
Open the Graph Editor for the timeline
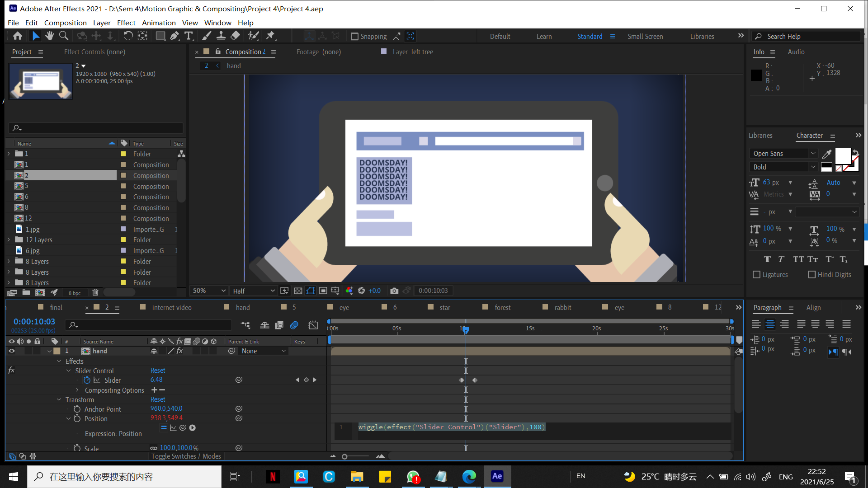(x=313, y=325)
